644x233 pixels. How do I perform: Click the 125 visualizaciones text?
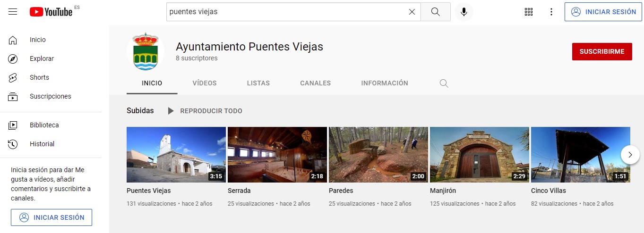(x=455, y=204)
